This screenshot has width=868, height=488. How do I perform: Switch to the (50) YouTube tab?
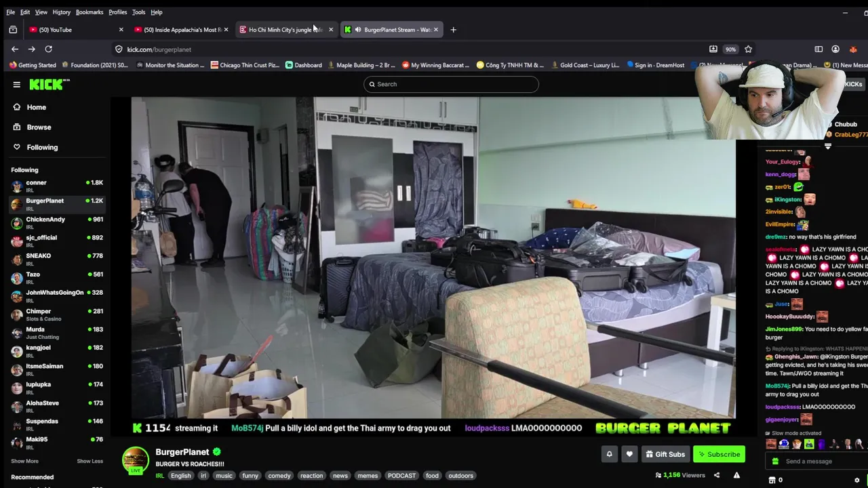pos(75,30)
